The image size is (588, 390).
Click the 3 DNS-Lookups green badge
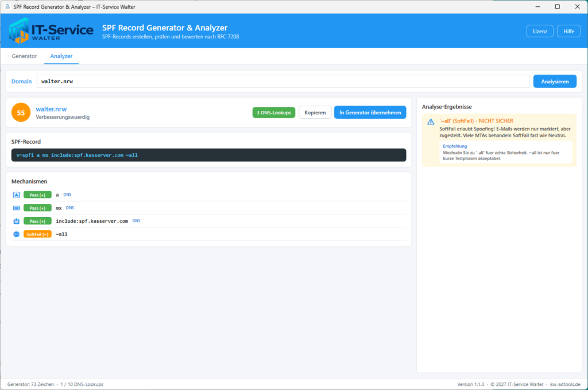(274, 113)
